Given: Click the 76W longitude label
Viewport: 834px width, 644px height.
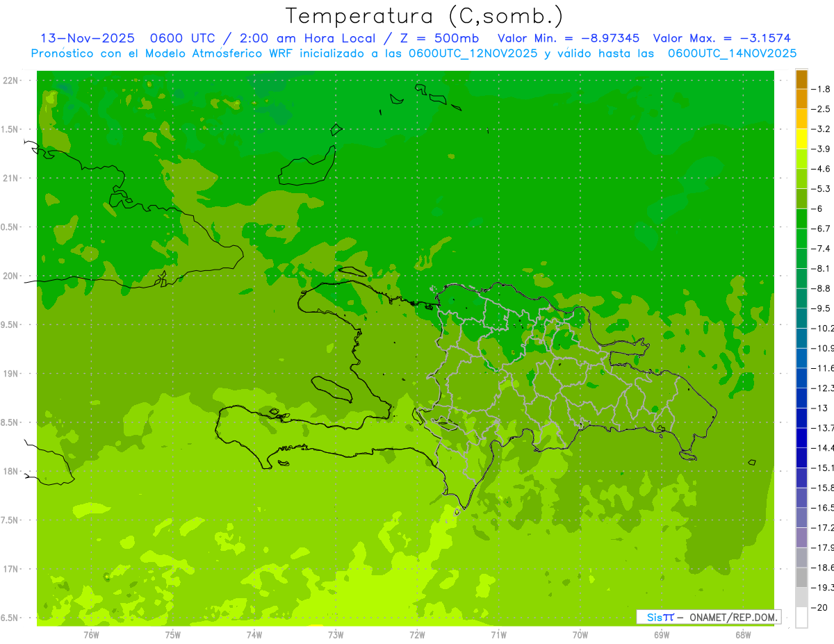Looking at the screenshot, I should 91,635.
